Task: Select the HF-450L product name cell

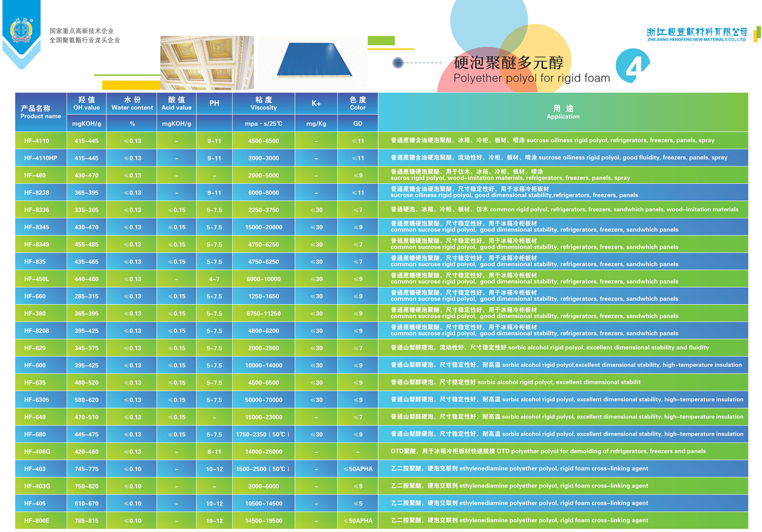Action: click(x=37, y=279)
